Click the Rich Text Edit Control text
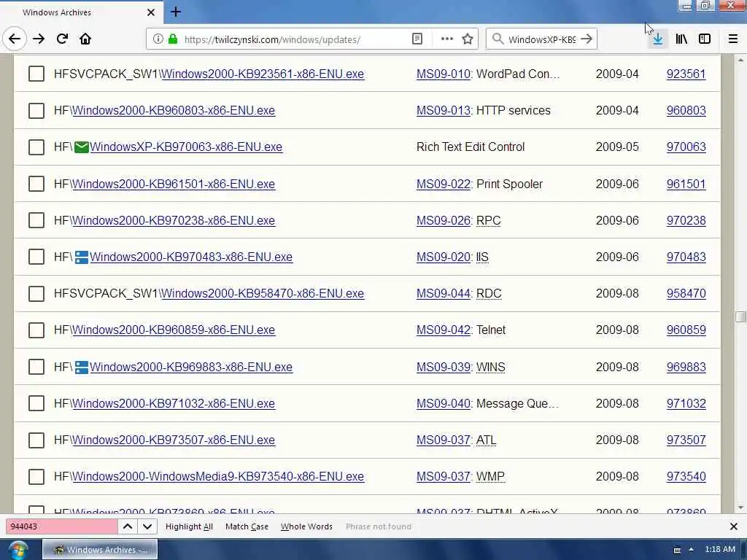The image size is (747, 560). 471,147
